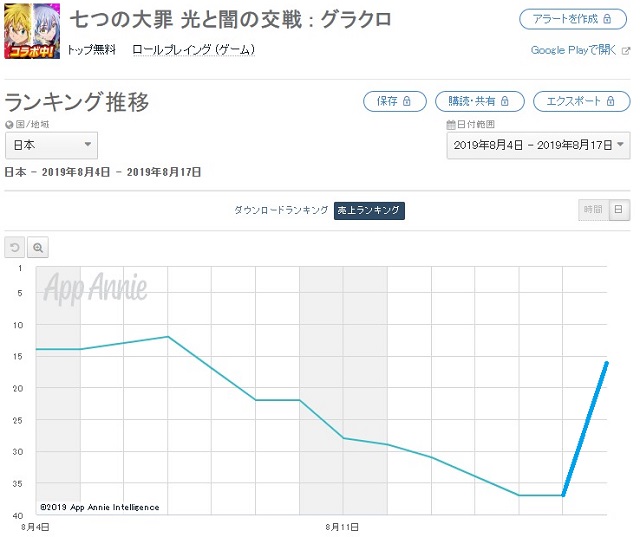
Task: Select the 売上ランキング tab
Action: [369, 211]
